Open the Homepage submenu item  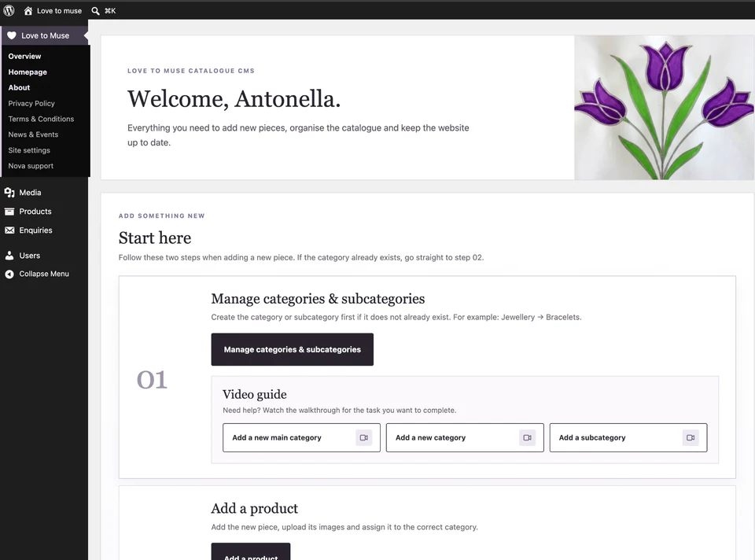(x=28, y=72)
